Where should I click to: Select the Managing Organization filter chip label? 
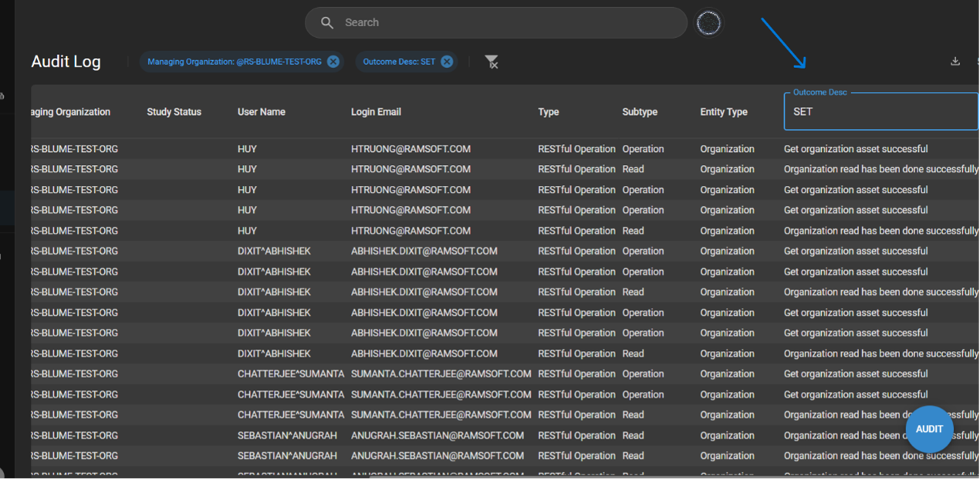234,62
